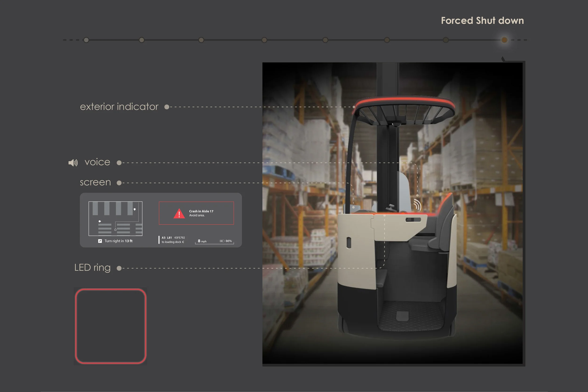Click the red warning triangle icon

[179, 214]
